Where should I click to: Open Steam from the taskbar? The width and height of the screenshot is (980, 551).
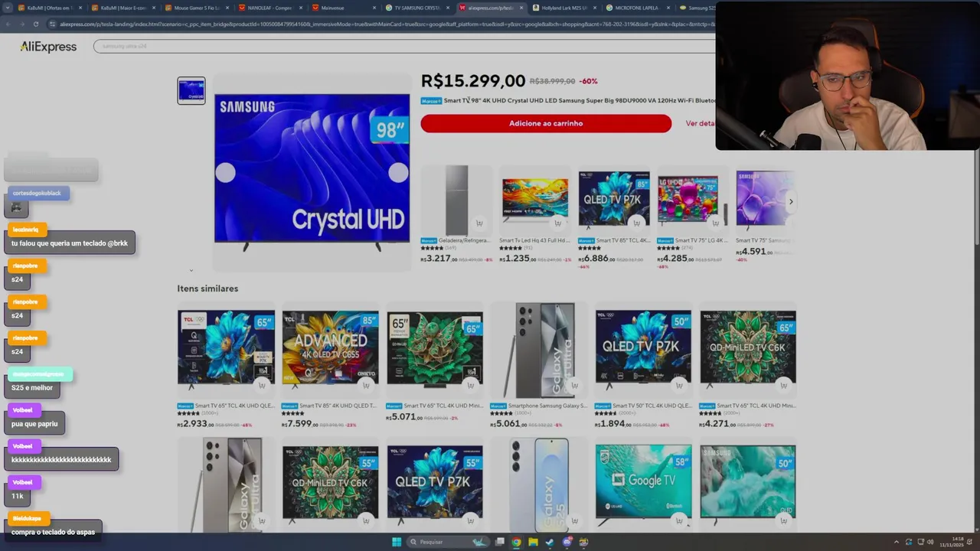coord(550,542)
